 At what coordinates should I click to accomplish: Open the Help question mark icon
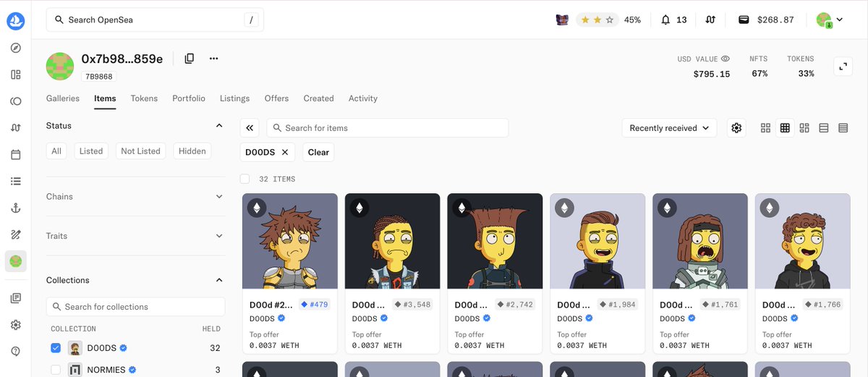pos(16,352)
